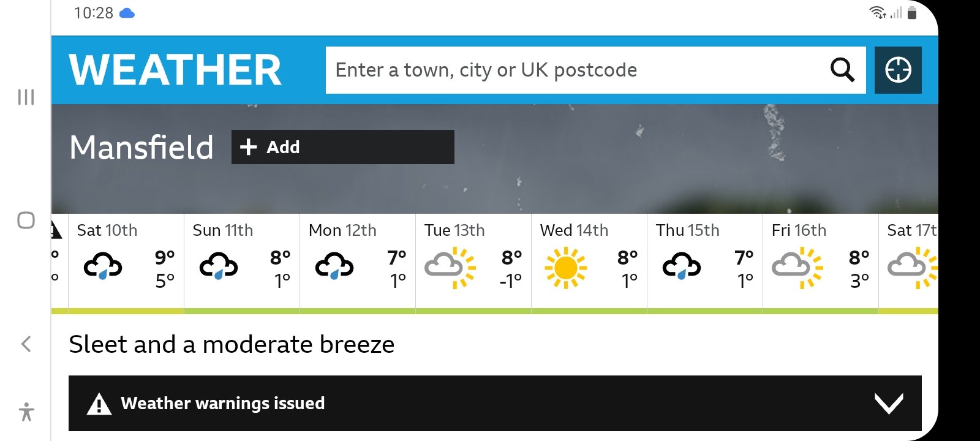Select the Fri 16th forecast tab
980x441 pixels.
[x=821, y=263]
